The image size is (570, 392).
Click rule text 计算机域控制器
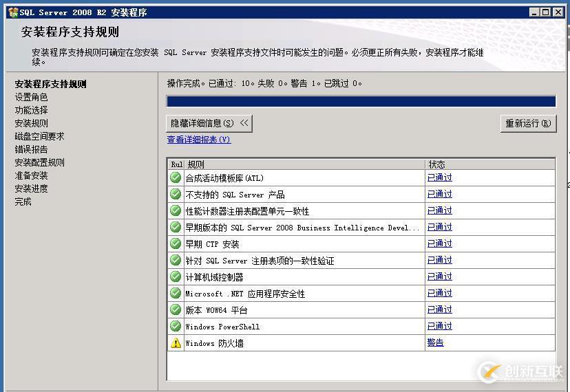click(x=214, y=277)
